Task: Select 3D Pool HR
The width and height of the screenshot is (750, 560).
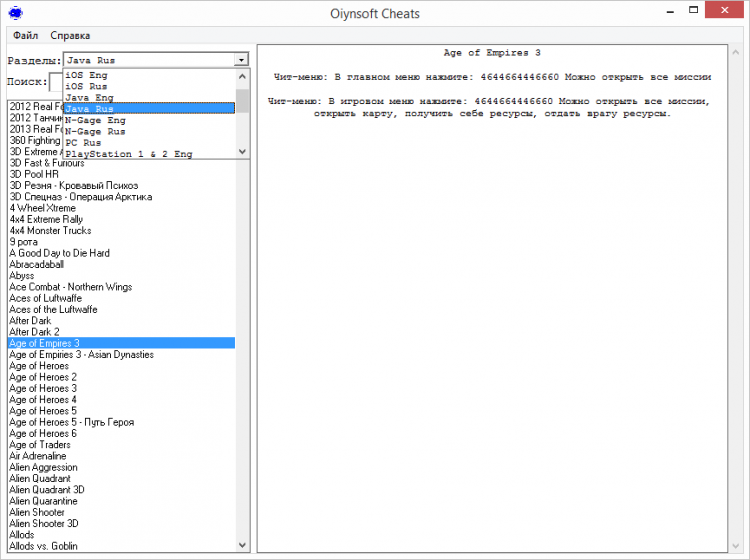Action: point(122,175)
